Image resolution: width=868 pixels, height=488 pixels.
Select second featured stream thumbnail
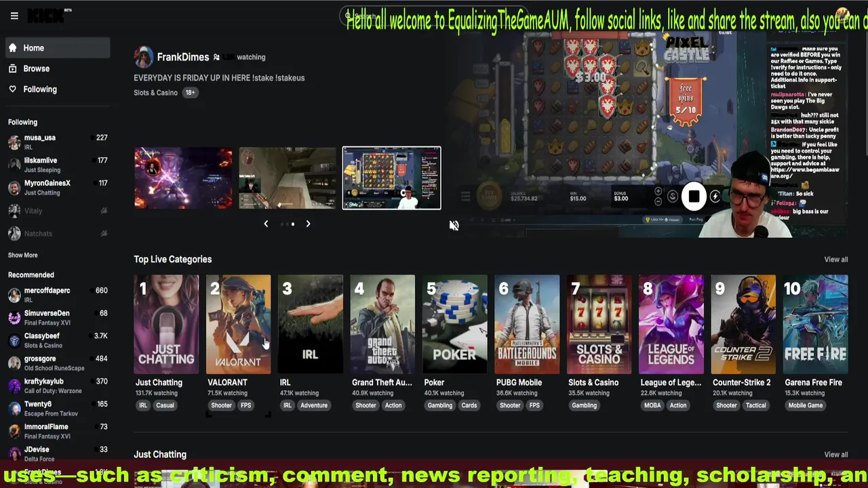click(287, 178)
